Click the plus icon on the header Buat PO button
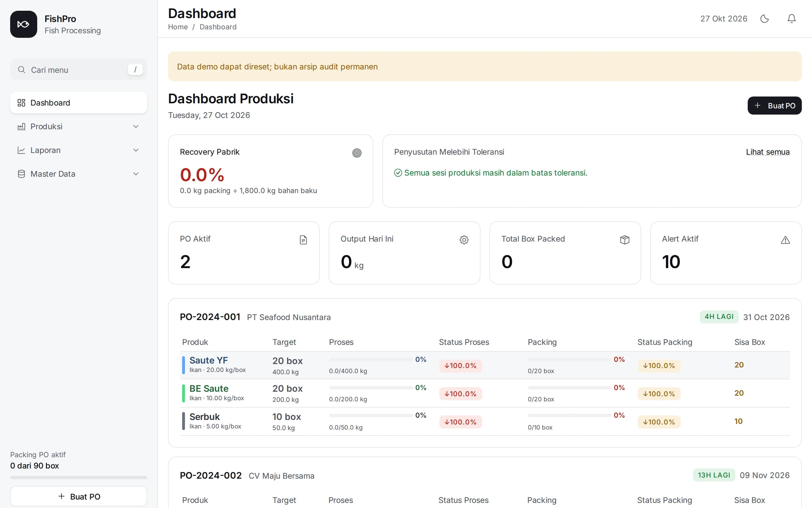 [x=758, y=106]
